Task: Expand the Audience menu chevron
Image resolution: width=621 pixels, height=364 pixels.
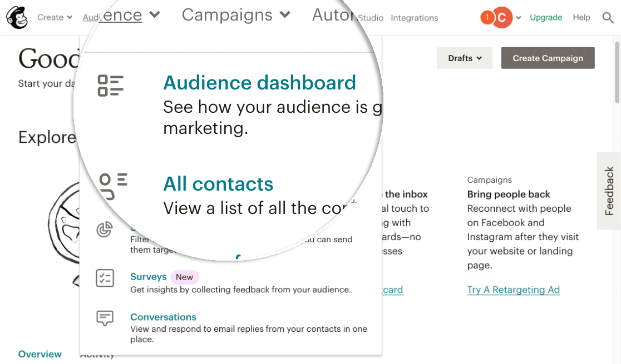Action: coord(155,15)
